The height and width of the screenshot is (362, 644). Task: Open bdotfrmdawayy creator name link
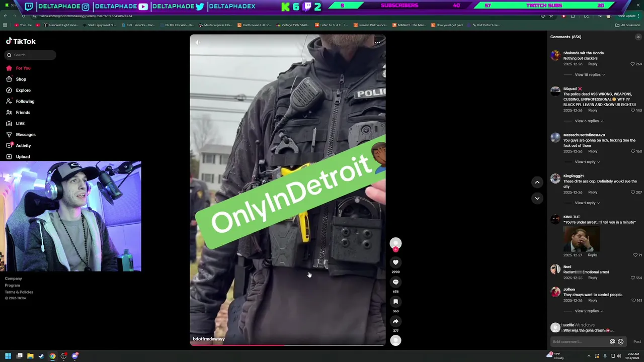pos(208,339)
